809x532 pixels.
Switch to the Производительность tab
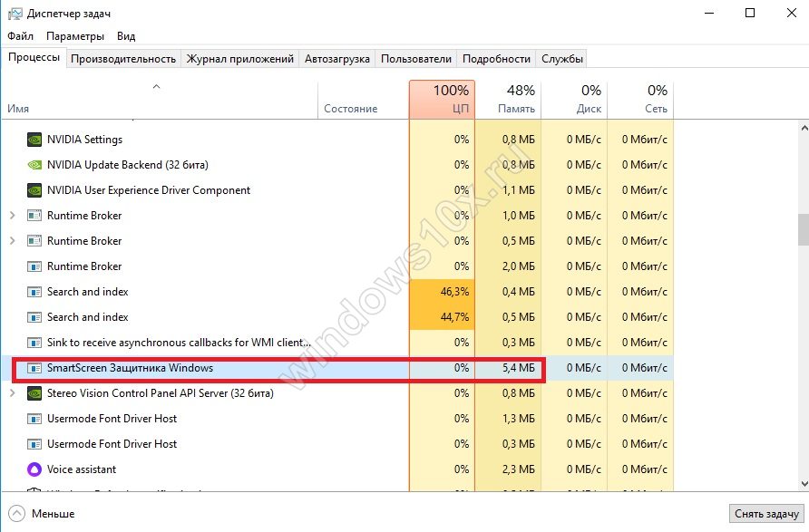pyautogui.click(x=122, y=59)
